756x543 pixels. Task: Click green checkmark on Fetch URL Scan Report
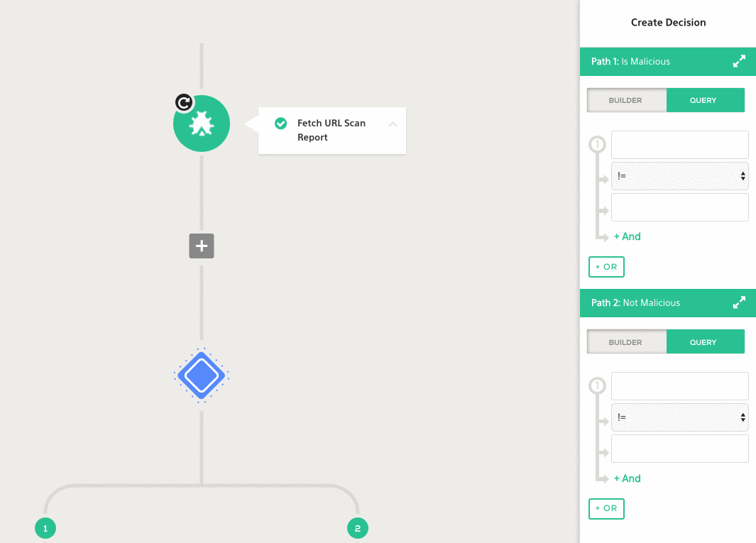click(281, 124)
